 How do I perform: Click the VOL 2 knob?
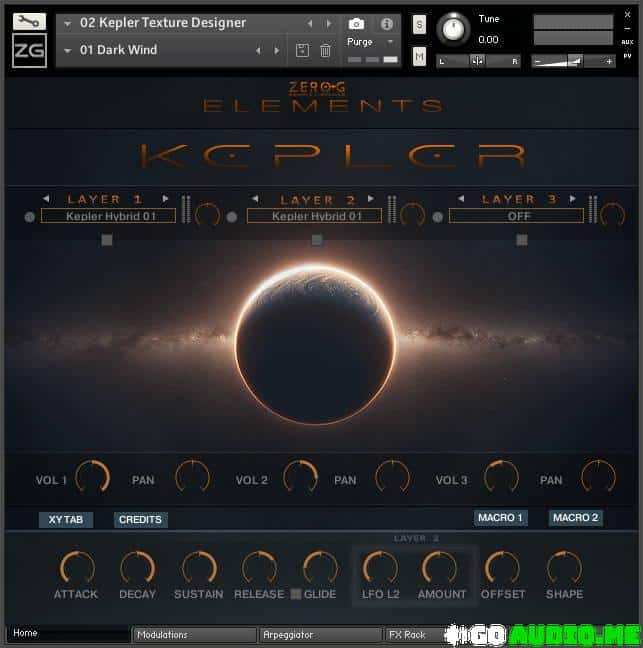click(300, 476)
